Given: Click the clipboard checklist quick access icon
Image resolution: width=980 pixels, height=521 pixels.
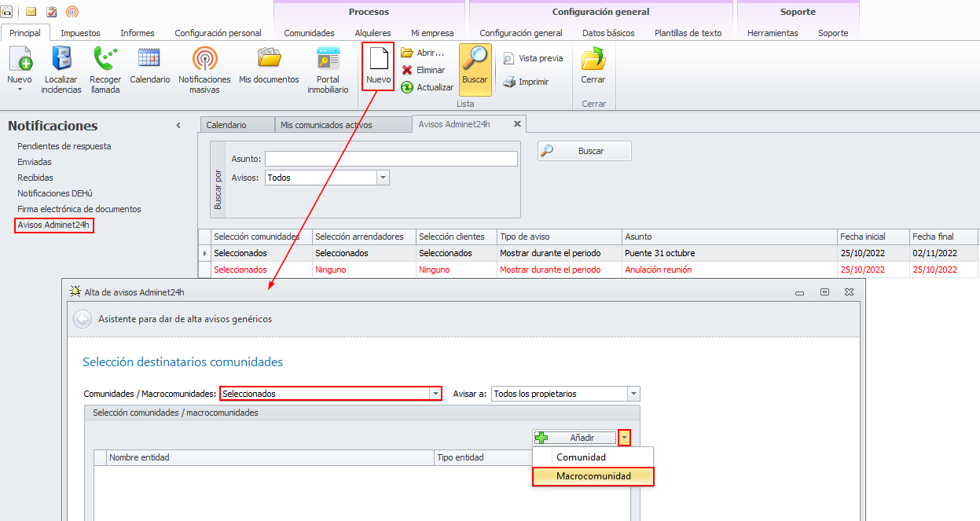Looking at the screenshot, I should point(51,12).
